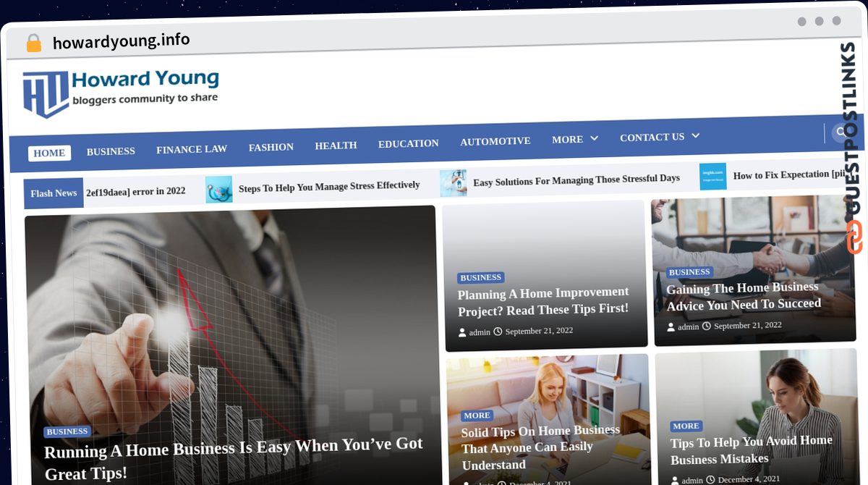The width and height of the screenshot is (868, 485).
Task: Click the clock icon on Tips To Help You Avoid card
Action: [x=710, y=479]
